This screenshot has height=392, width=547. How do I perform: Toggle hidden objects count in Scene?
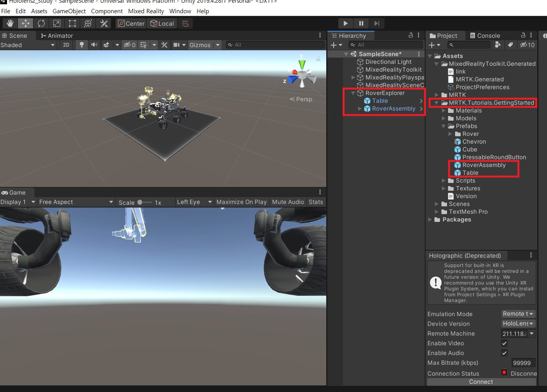pyautogui.click(x=130, y=45)
